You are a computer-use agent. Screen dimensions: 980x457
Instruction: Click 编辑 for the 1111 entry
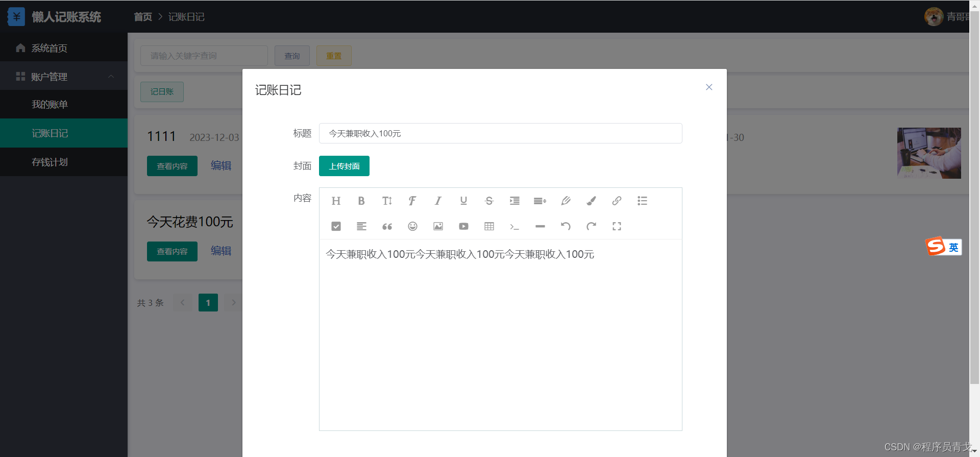coord(221,165)
